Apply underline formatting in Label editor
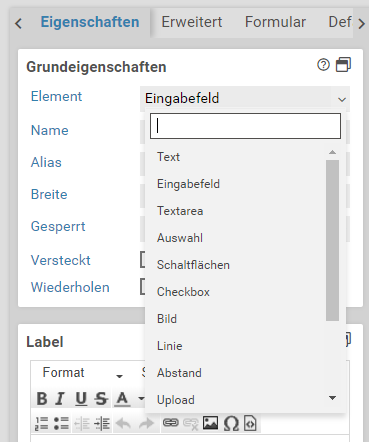Screen dimensions: 369x442 [81, 399]
